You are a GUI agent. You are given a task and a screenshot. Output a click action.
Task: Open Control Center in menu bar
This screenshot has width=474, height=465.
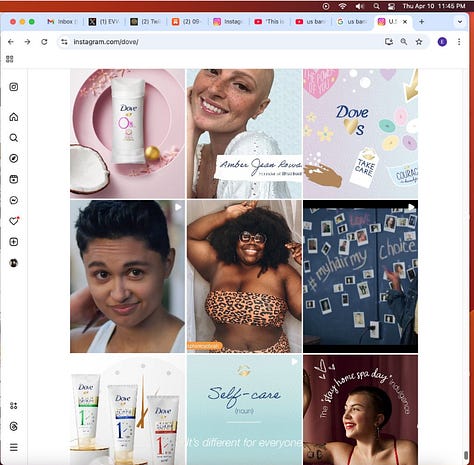[391, 6]
